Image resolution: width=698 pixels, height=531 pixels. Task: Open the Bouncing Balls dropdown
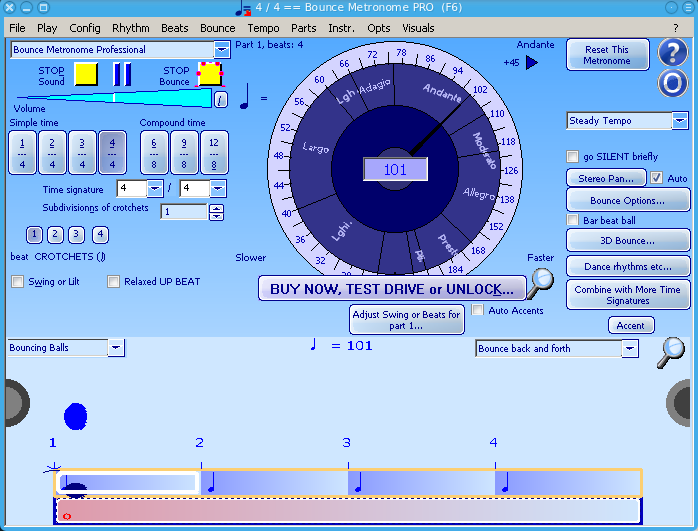[x=116, y=348]
